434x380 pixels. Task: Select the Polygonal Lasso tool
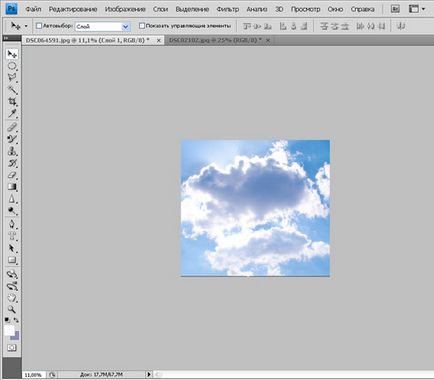[12, 78]
